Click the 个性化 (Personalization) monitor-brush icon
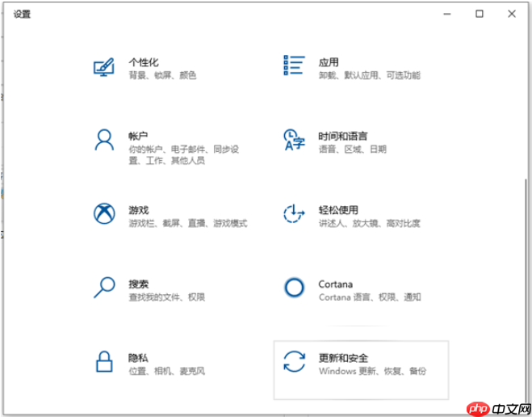The height and width of the screenshot is (417, 532). [104, 68]
